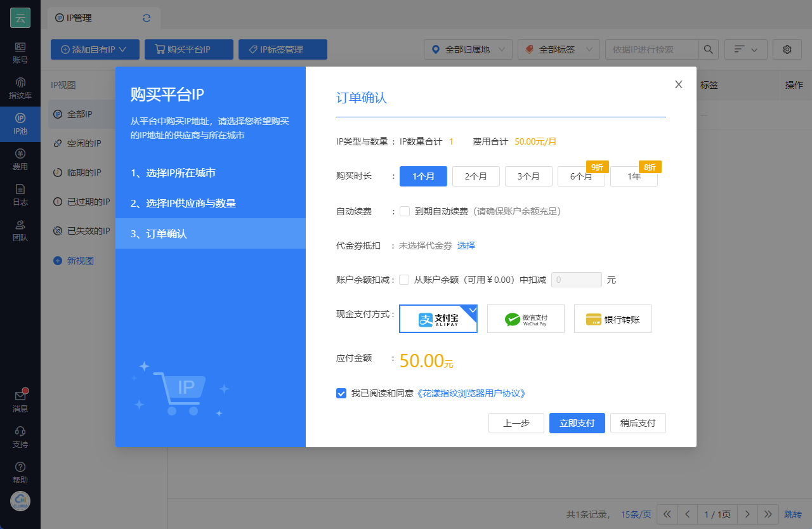Open the 指纹库 sidebar section

(x=20, y=89)
